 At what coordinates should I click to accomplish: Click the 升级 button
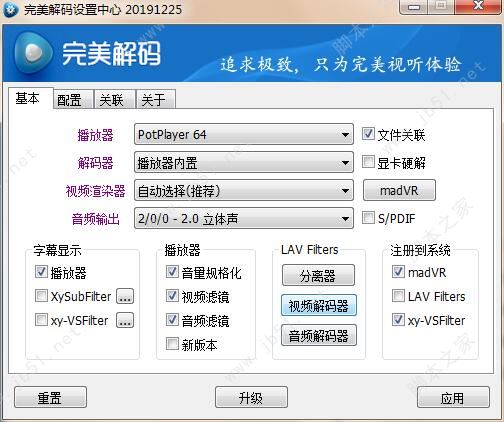pyautogui.click(x=251, y=397)
